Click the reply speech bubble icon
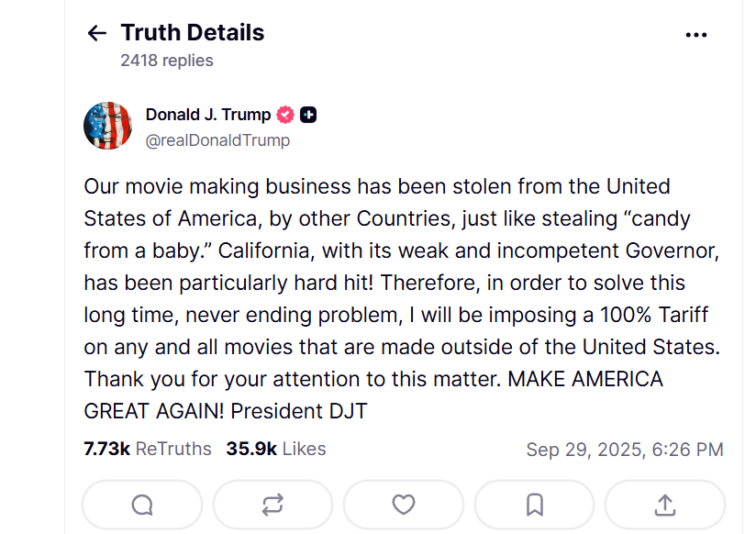 click(142, 505)
